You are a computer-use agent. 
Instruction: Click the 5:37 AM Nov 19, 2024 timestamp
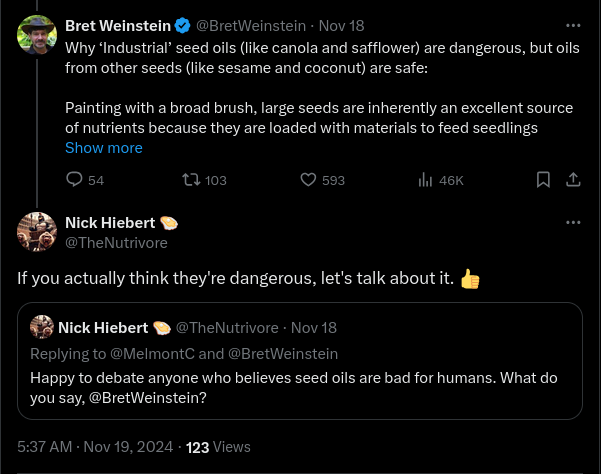tap(94, 447)
